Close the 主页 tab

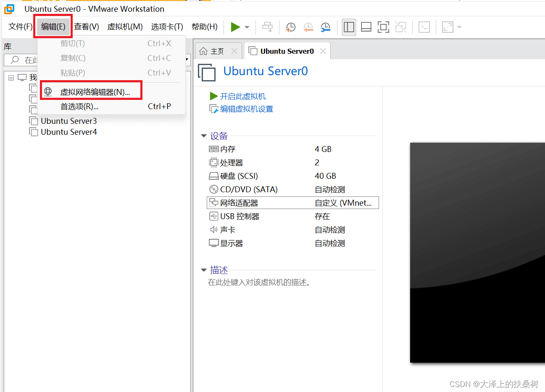pyautogui.click(x=234, y=51)
